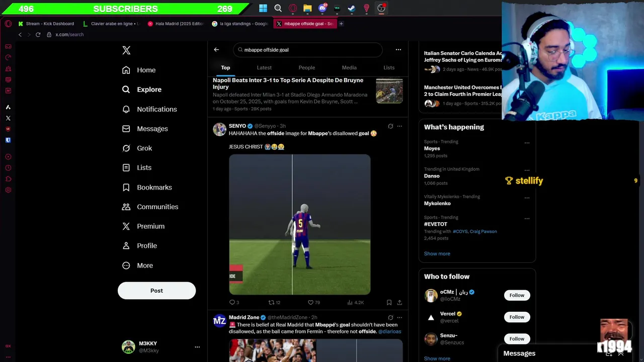Viewport: 644px width, 362px height.
Task: Follow the Senzu- account
Action: tap(517, 339)
